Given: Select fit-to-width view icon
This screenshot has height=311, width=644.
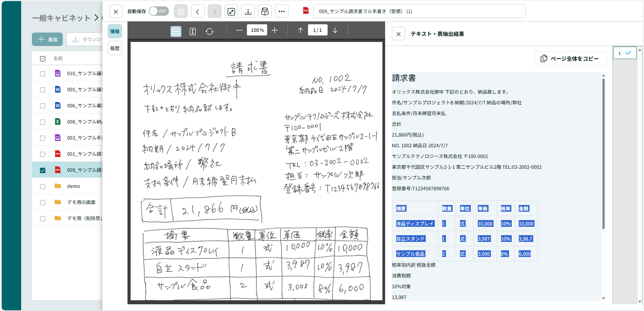Looking at the screenshot, I should (x=176, y=31).
